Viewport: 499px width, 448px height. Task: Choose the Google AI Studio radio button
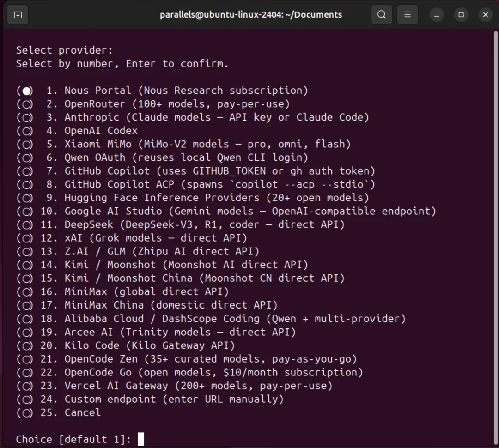tap(27, 212)
